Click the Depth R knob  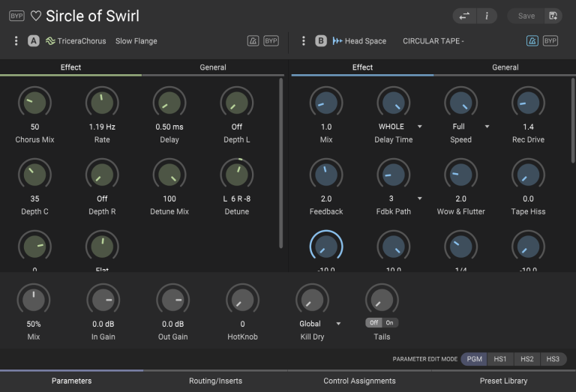tap(102, 175)
